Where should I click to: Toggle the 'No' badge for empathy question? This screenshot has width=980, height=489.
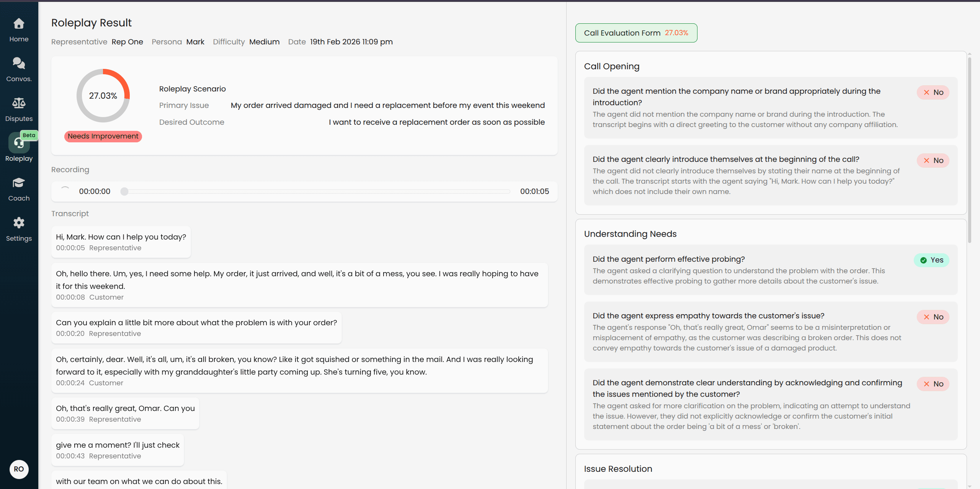933,317
